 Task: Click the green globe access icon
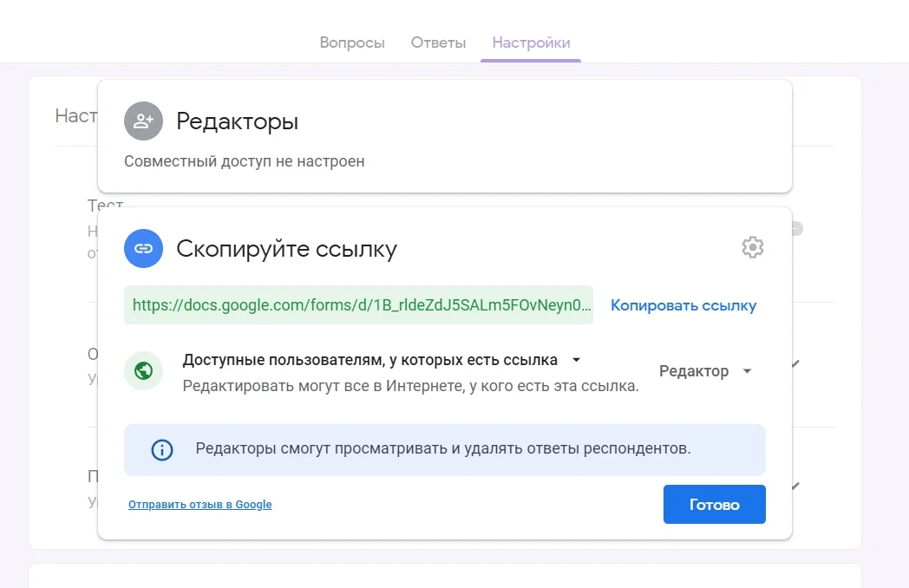tap(143, 371)
